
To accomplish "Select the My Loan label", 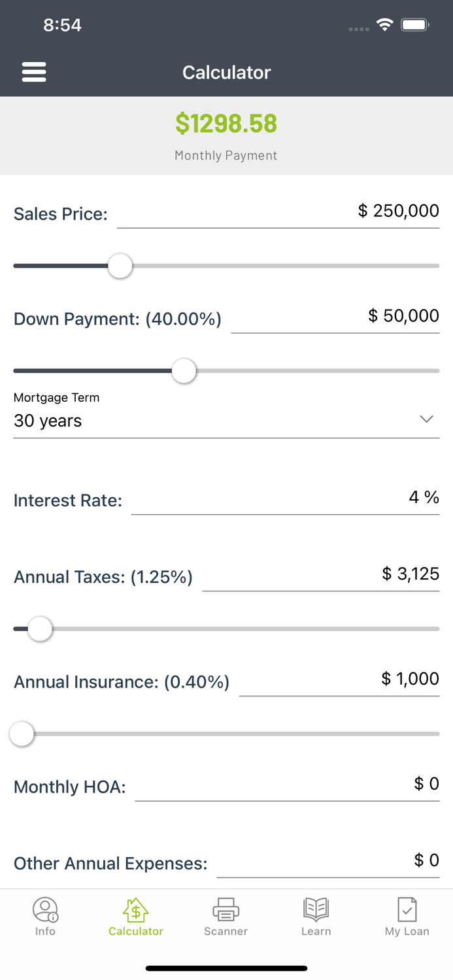I will point(407,932).
